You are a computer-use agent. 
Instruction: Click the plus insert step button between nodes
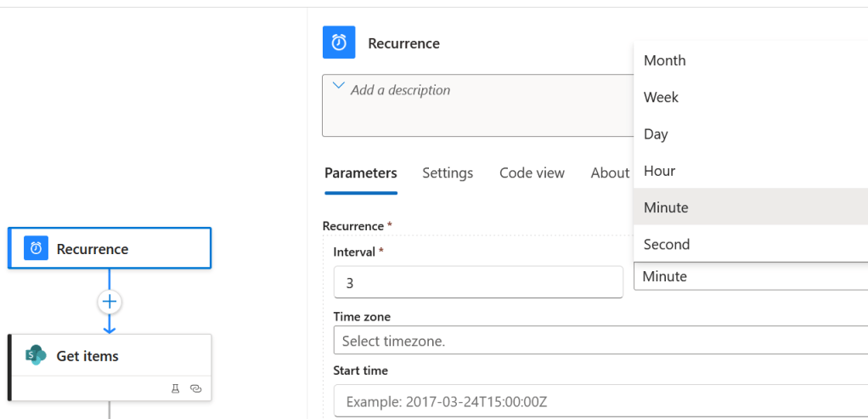110,302
